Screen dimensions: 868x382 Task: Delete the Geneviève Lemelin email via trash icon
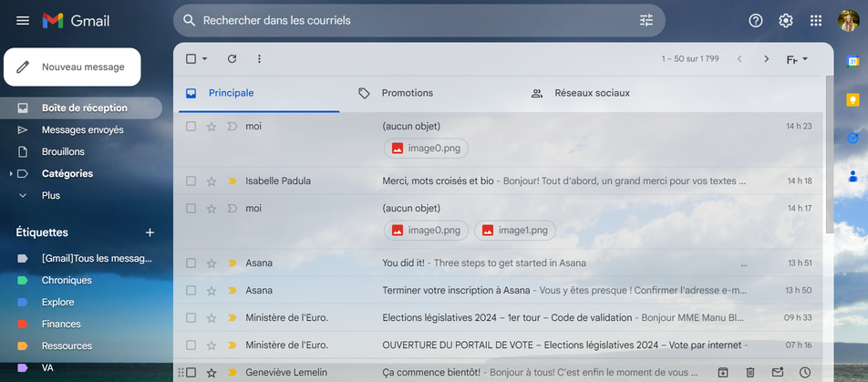pyautogui.click(x=749, y=372)
